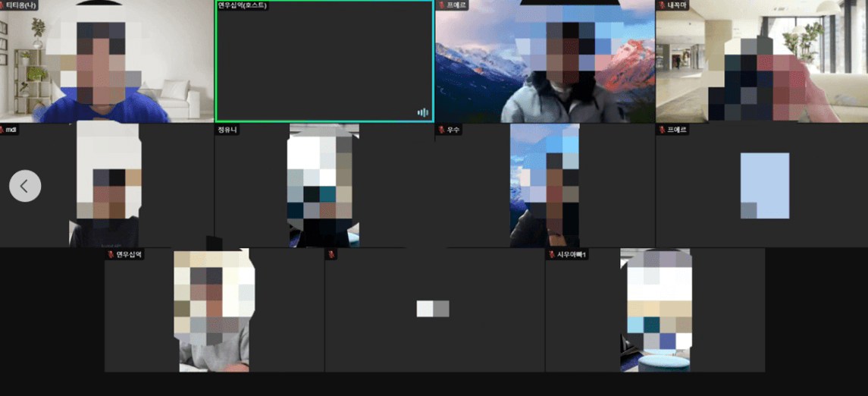Select the mdl video tile
Screen dimensions: 868x396
pyautogui.click(x=107, y=186)
